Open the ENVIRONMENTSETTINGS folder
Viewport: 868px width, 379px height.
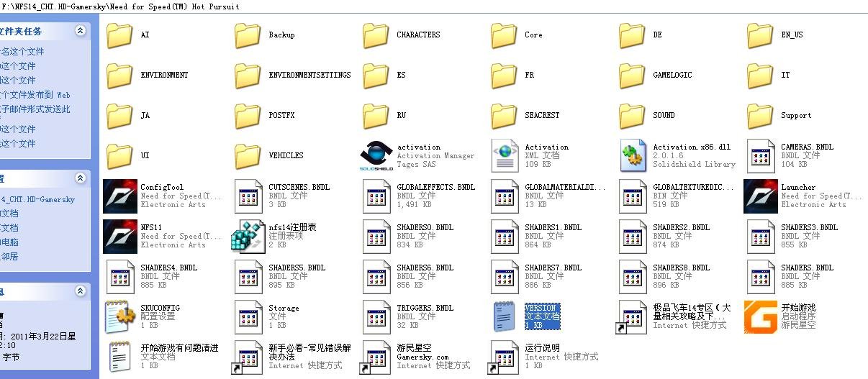coord(248,76)
